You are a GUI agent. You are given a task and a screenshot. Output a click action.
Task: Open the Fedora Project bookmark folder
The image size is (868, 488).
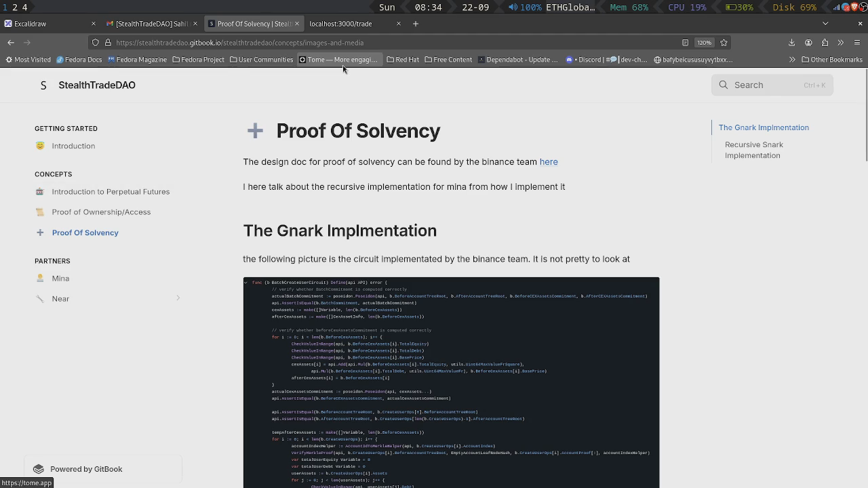pyautogui.click(x=198, y=60)
